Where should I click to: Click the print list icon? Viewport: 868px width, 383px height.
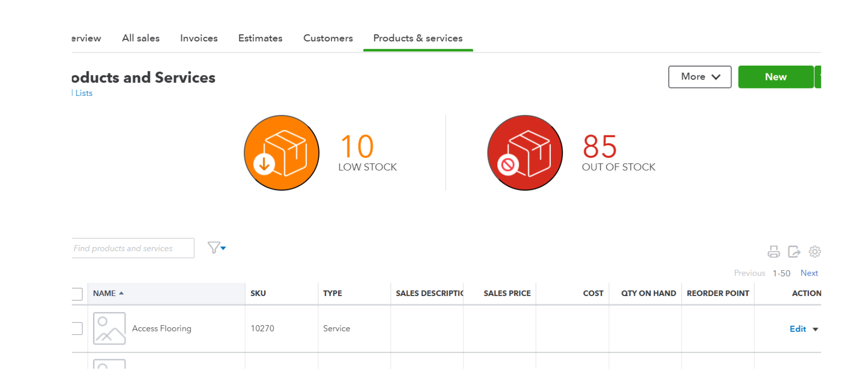coord(773,252)
